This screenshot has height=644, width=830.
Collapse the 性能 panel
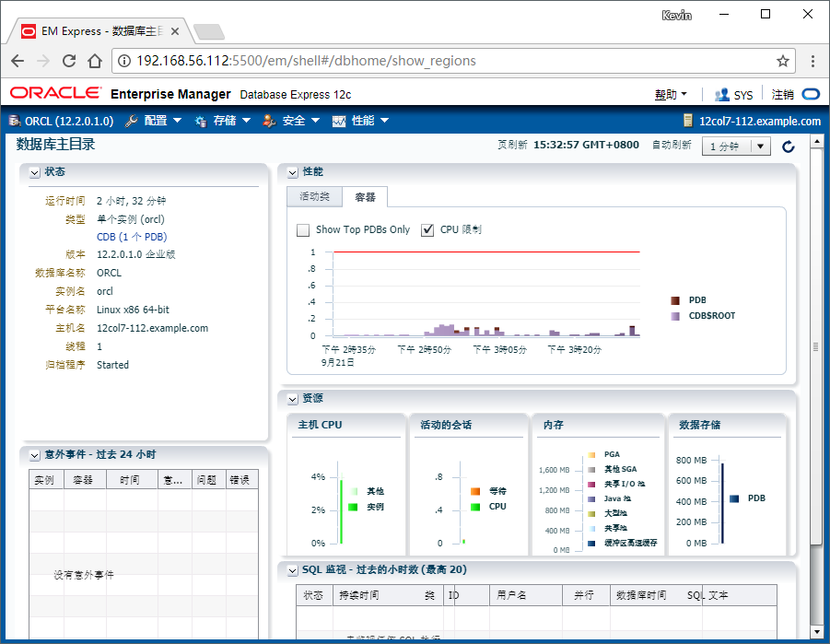click(x=293, y=172)
